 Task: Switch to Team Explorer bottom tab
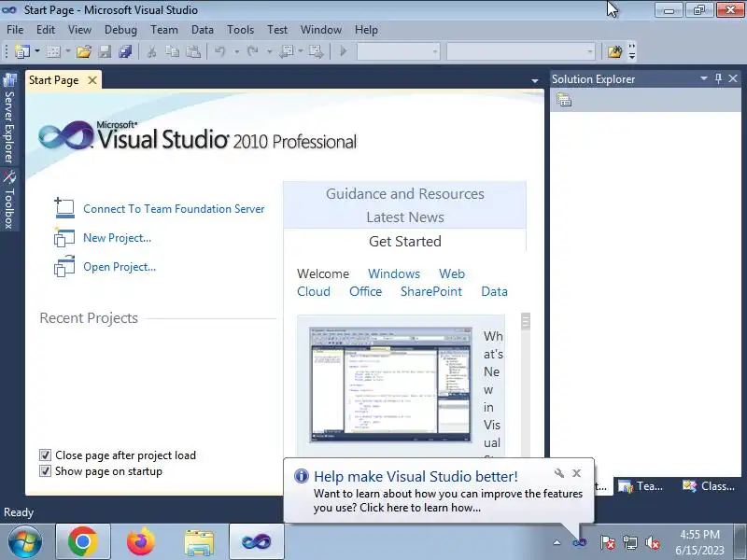(x=641, y=486)
